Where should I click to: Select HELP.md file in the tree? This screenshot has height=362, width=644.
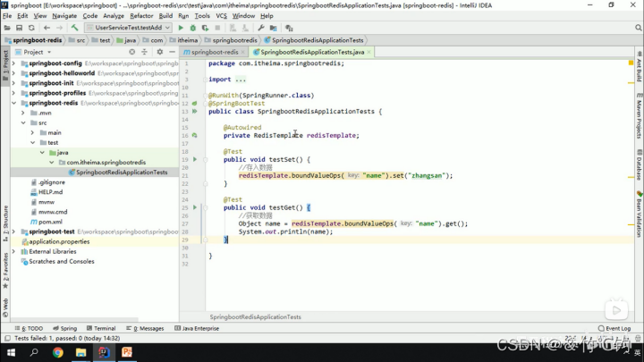pyautogui.click(x=47, y=192)
